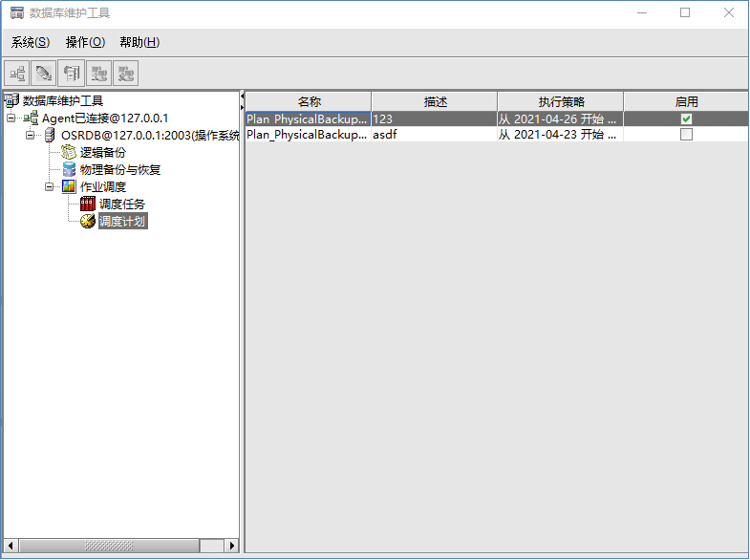The height and width of the screenshot is (560, 750).
Task: Minimize the 数据库维护工具 window
Action: (642, 13)
